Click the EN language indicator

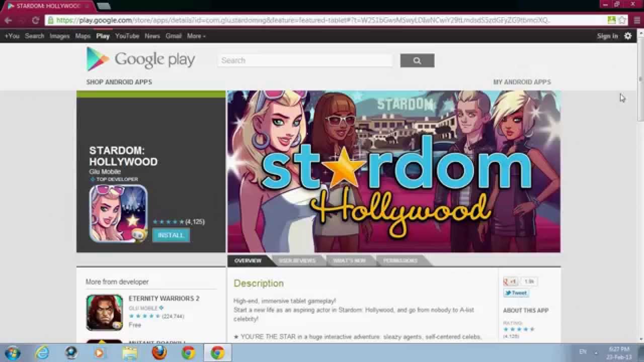(583, 352)
